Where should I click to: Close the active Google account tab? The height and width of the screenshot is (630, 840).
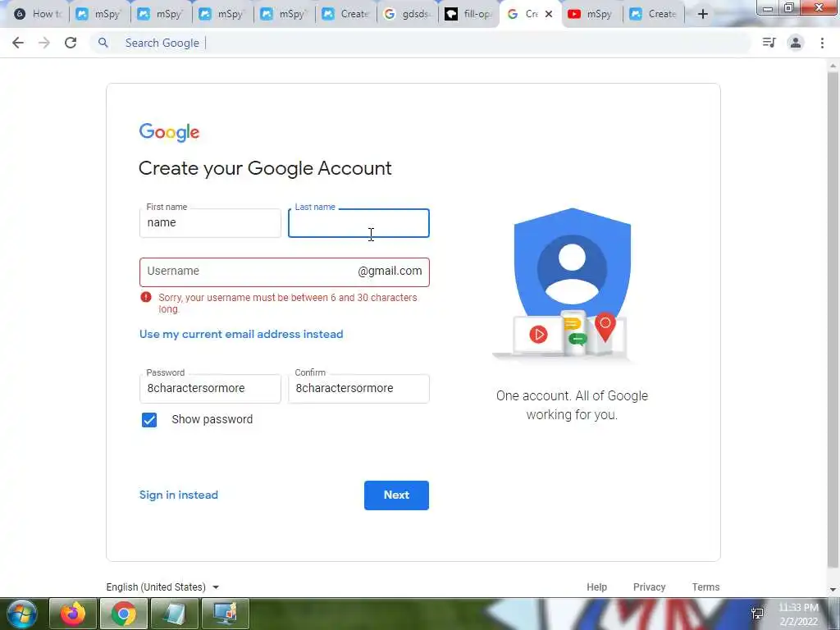click(x=549, y=14)
